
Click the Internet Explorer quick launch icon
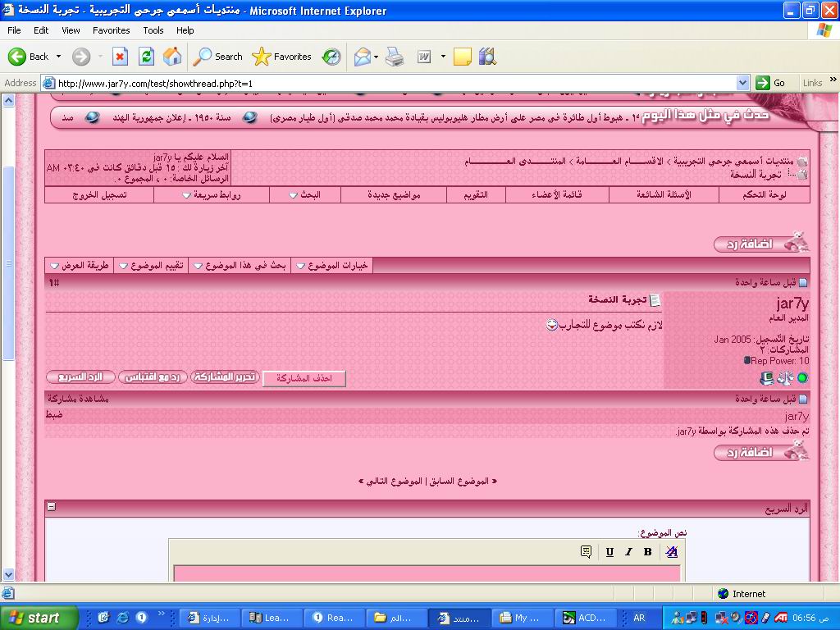pos(123,618)
